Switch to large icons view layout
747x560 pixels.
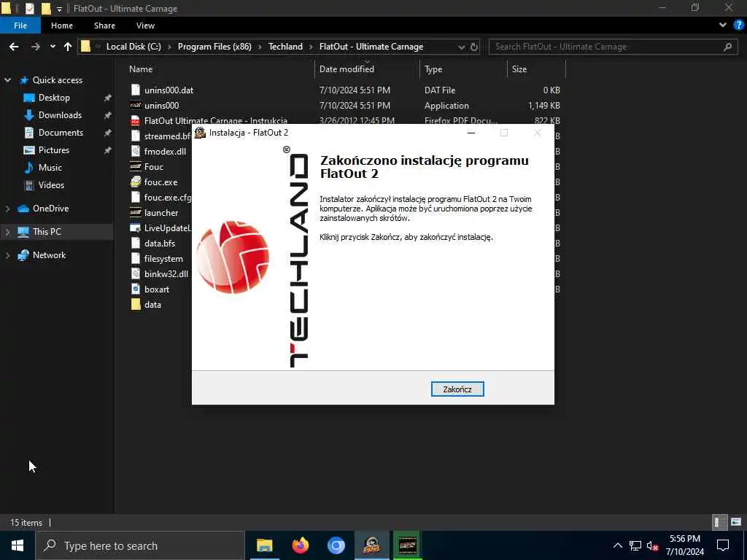[736, 522]
